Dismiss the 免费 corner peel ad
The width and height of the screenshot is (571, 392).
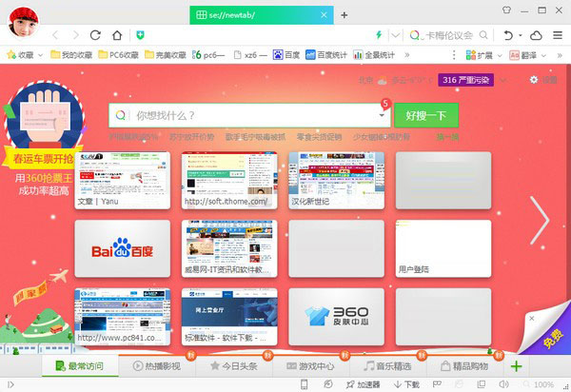pos(532,319)
